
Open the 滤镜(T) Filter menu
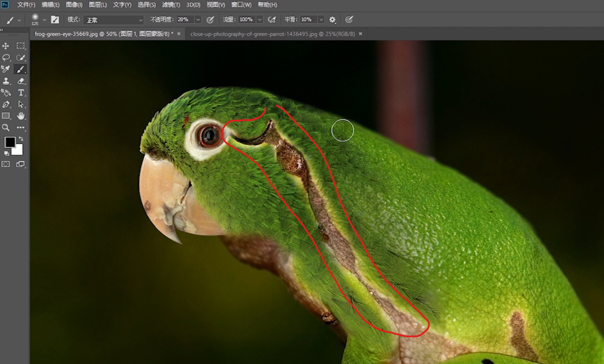171,5
